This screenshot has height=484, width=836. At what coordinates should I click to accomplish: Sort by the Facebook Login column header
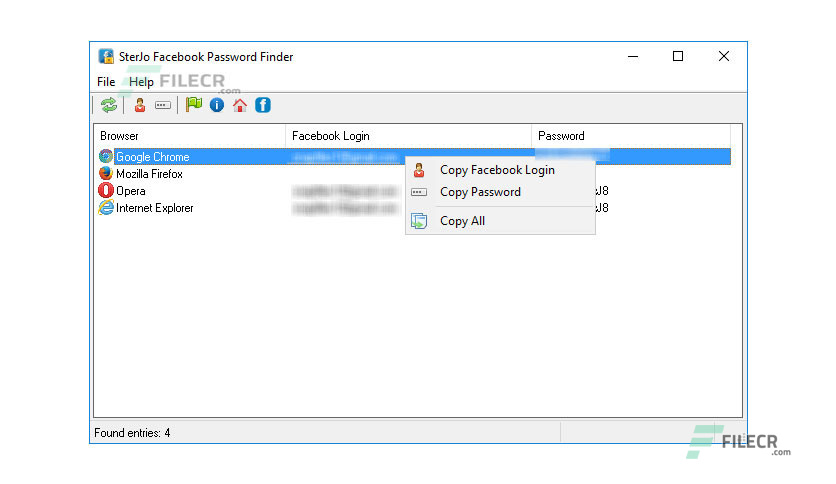click(x=408, y=136)
